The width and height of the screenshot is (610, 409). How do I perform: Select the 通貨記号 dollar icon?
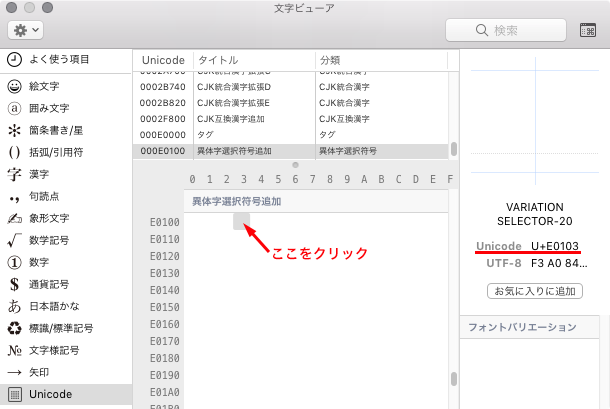coord(15,285)
